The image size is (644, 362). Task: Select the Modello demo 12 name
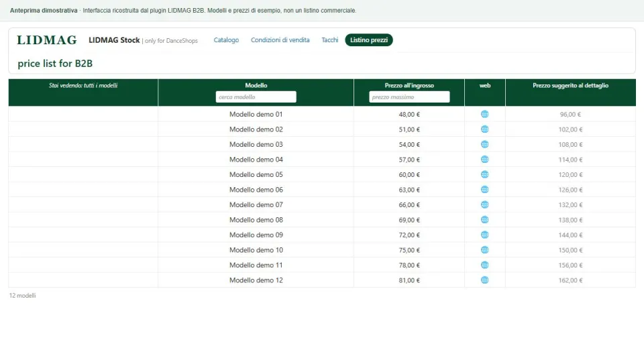(256, 280)
